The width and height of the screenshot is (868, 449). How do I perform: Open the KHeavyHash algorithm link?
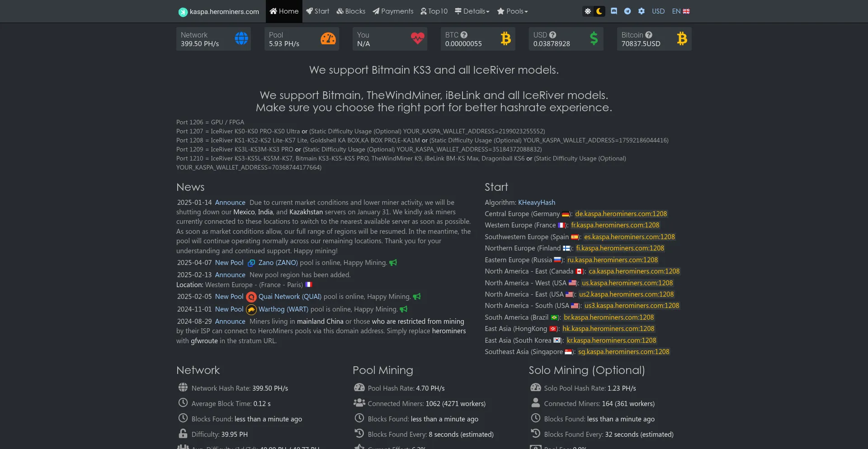coord(537,203)
